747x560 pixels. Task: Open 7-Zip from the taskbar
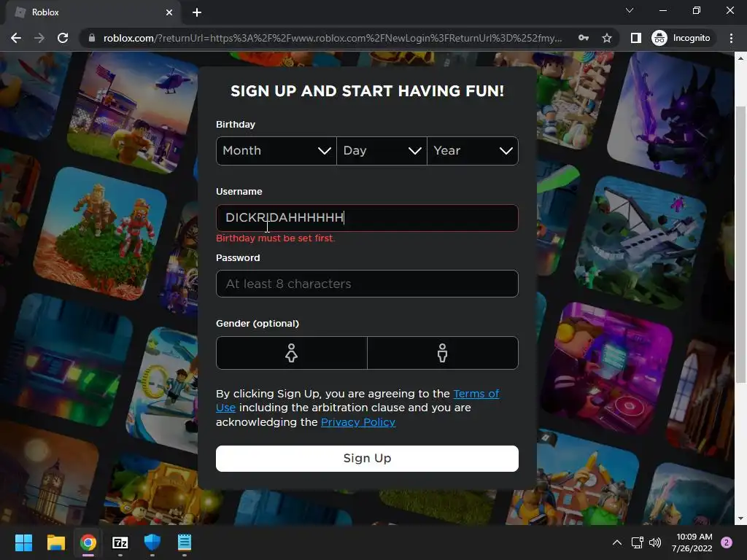120,542
